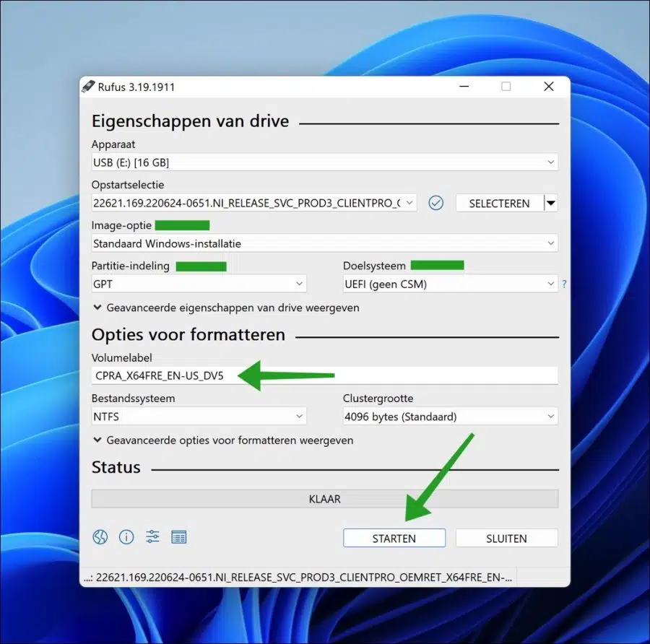Expand Geavanceerde opties voor formatteren weergeven
Viewport: 650px width, 644px height.
[223, 440]
